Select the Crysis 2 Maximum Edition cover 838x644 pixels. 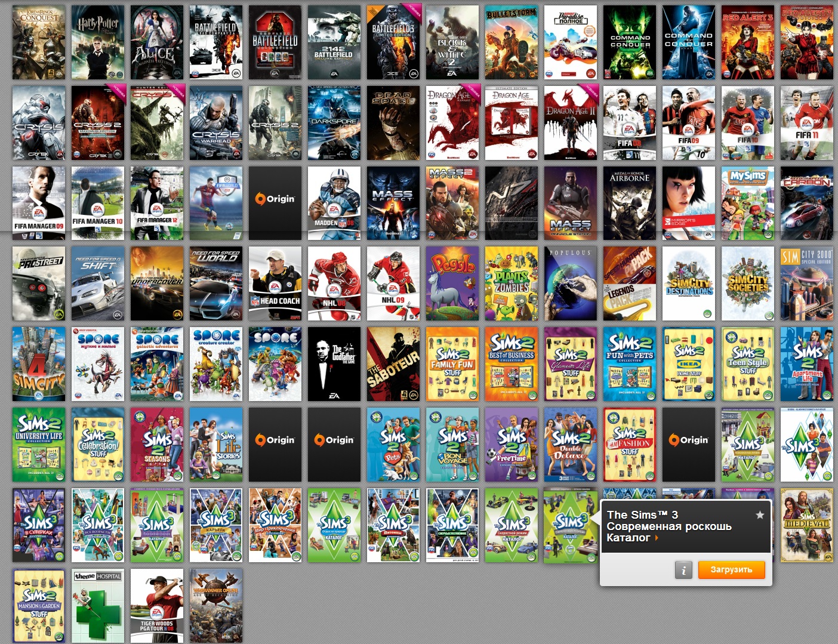click(98, 123)
